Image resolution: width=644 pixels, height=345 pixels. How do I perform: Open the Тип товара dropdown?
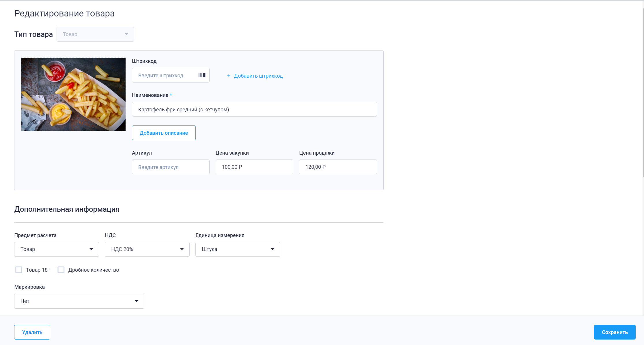pyautogui.click(x=95, y=34)
